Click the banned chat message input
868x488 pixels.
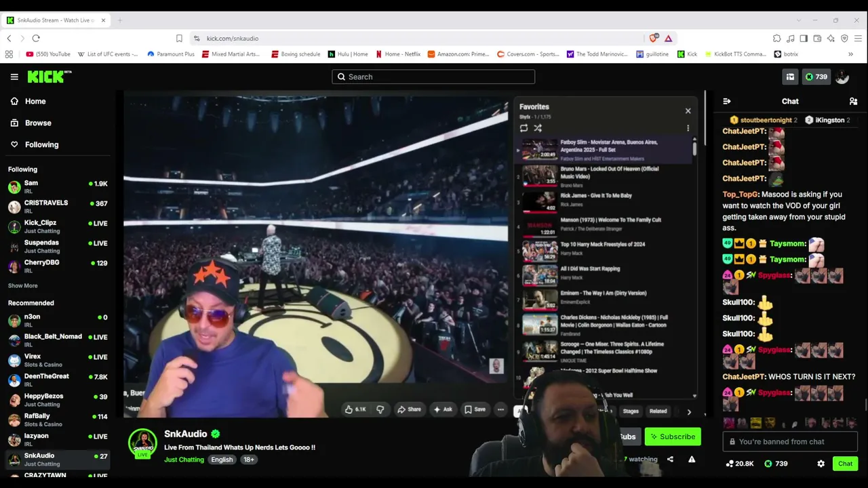click(x=790, y=442)
